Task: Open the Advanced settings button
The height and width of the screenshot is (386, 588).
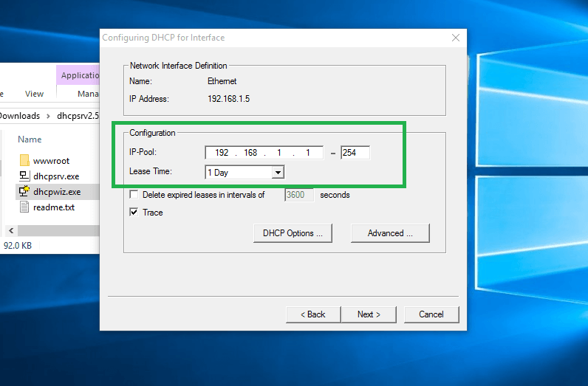Action: (x=390, y=233)
